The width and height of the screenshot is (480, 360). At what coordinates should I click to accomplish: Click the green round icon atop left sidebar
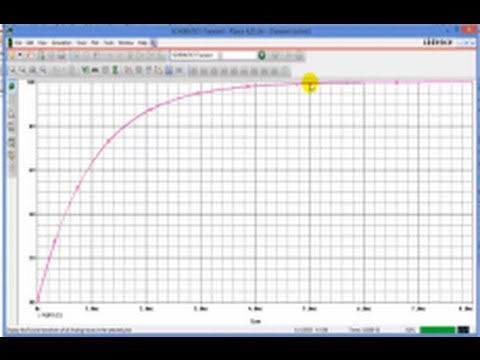12,87
